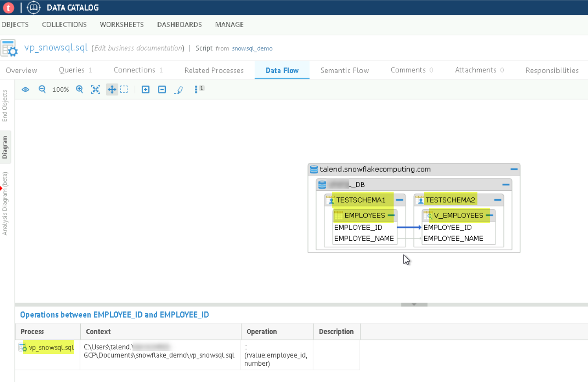Click the panel splitter collapse handle
588x382 pixels.
[x=414, y=304]
